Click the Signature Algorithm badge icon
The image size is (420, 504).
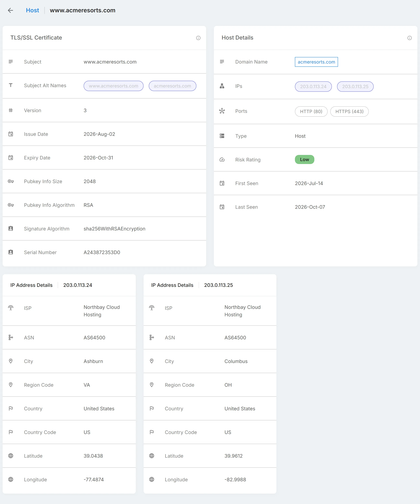coord(11,229)
